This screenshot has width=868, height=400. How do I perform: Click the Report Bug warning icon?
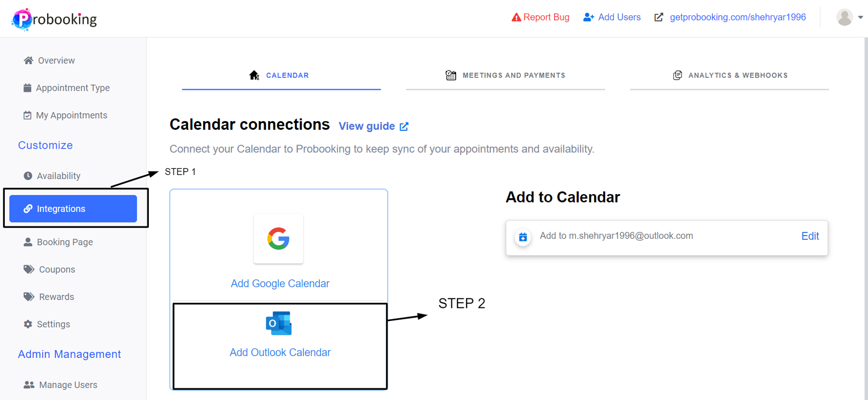[516, 17]
